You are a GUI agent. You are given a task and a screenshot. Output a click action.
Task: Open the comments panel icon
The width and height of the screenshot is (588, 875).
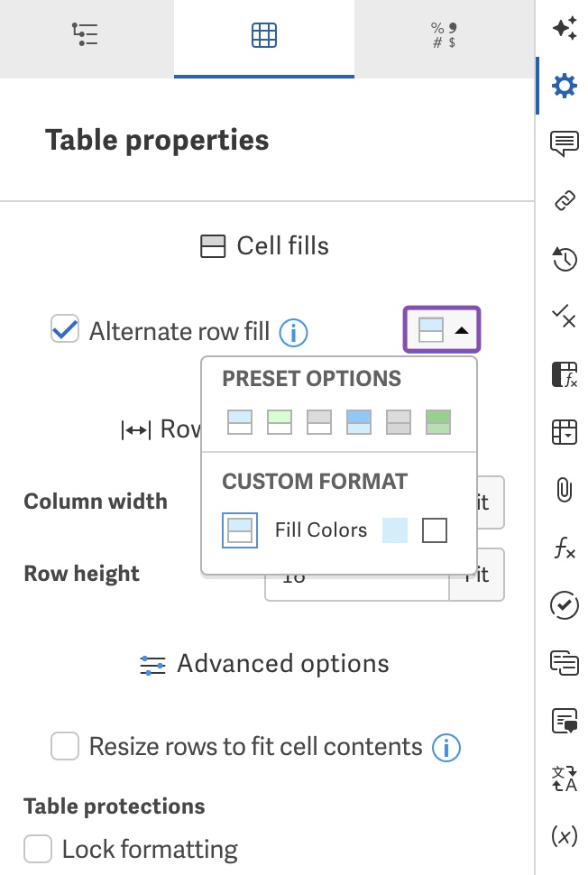[564, 143]
